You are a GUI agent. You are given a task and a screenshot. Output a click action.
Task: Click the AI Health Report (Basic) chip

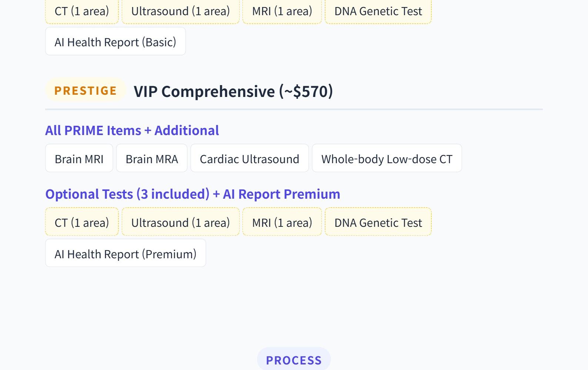115,41
